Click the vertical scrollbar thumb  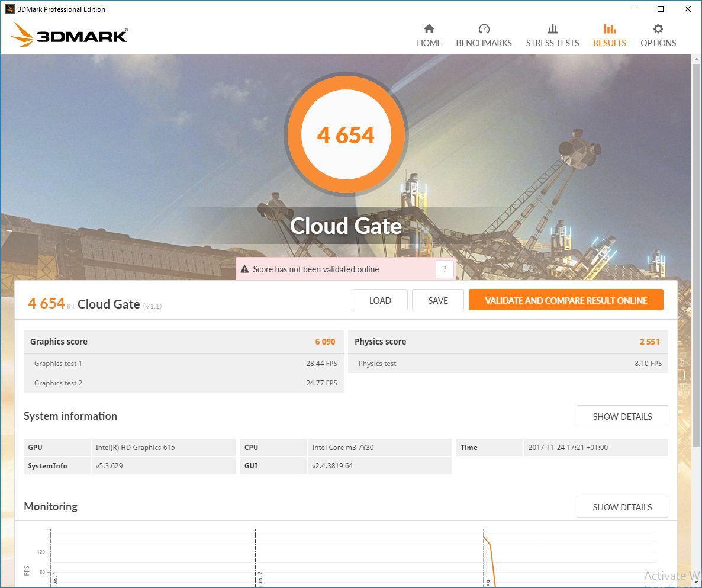(696, 255)
